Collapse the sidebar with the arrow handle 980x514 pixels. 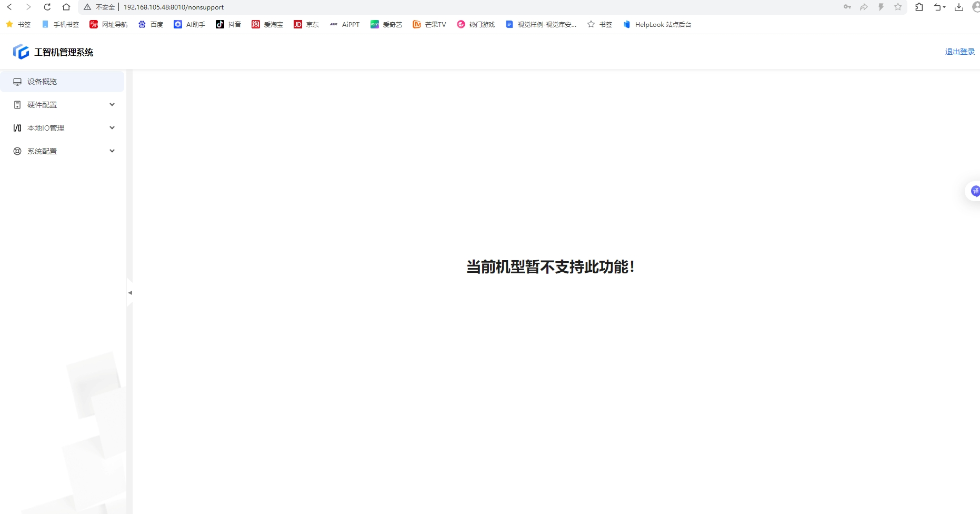tap(130, 293)
